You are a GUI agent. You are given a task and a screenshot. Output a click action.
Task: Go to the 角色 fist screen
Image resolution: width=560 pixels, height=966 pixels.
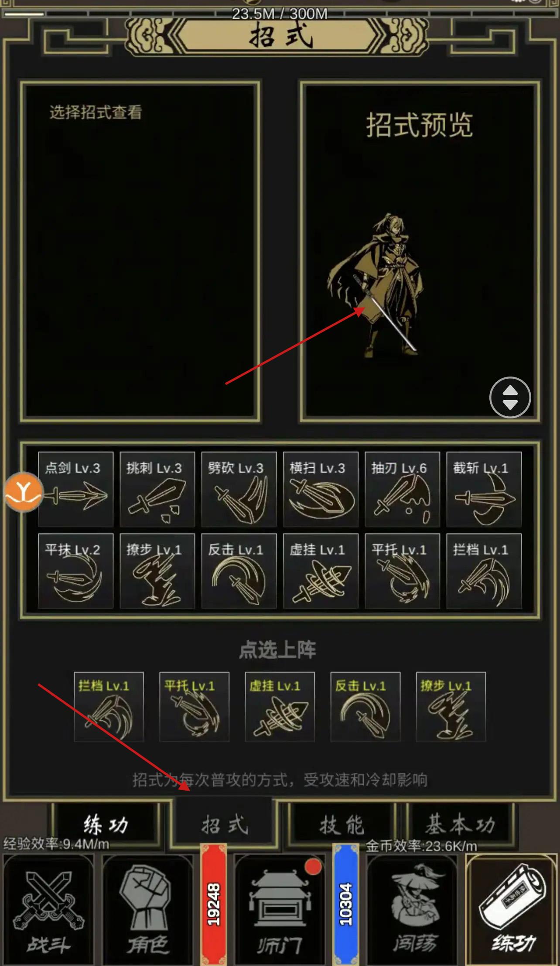point(147,909)
